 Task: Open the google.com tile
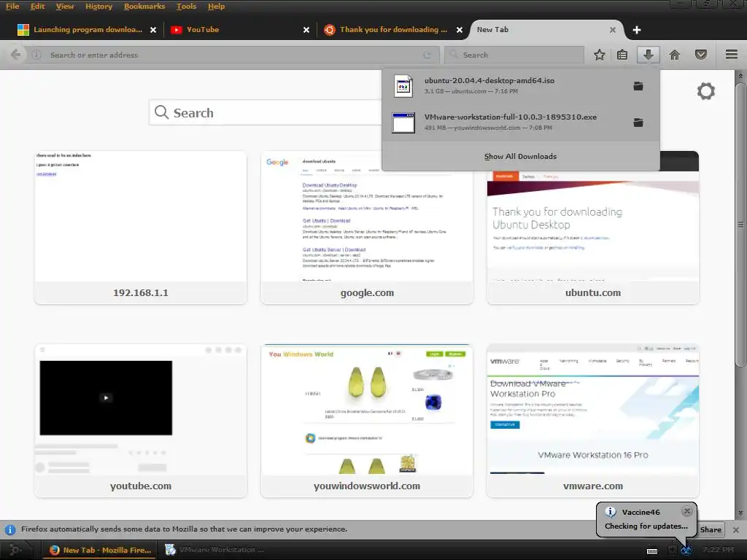pyautogui.click(x=367, y=227)
